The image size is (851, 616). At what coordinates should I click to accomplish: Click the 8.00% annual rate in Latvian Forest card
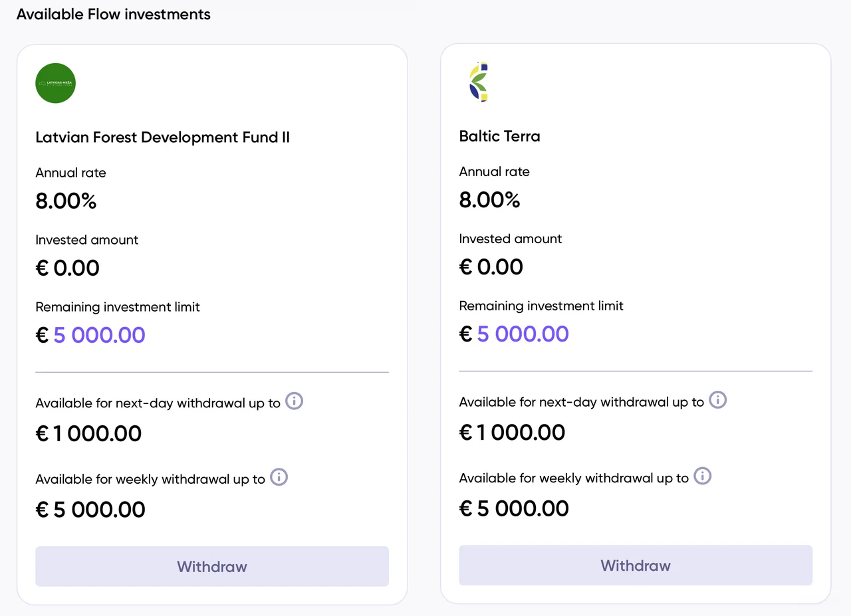pyautogui.click(x=66, y=201)
